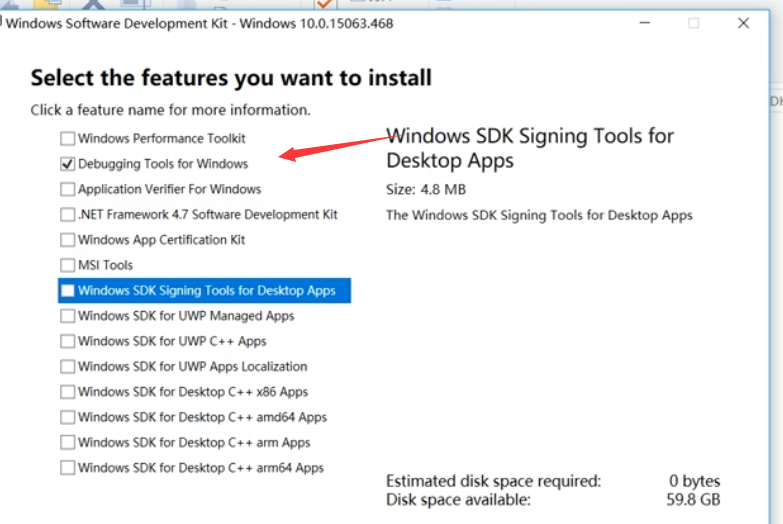
Task: Close the Windows SDK installer window
Action: click(744, 23)
